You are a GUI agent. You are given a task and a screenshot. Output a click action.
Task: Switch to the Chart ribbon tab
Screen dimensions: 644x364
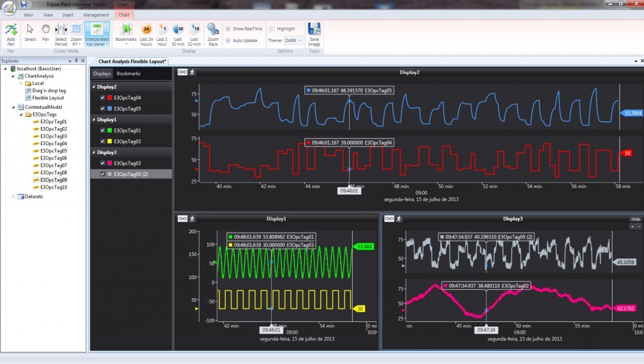[x=124, y=15]
